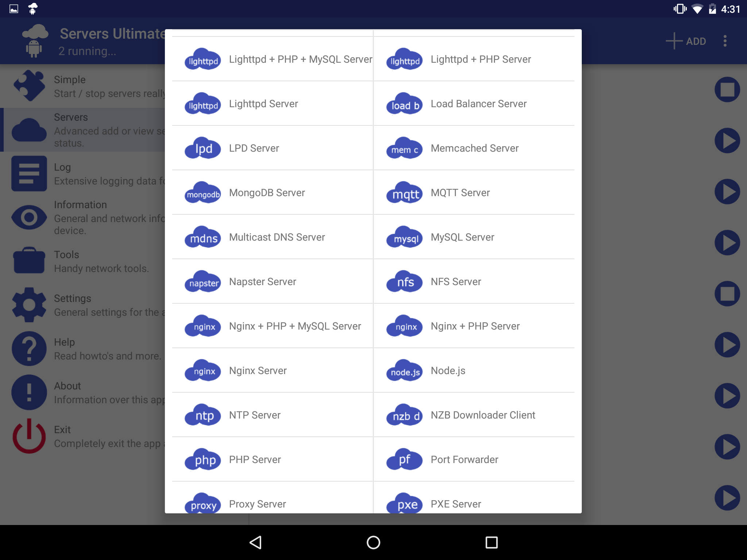Select the Lighttpd + PHP + MySQL Server cloud icon

point(203,59)
